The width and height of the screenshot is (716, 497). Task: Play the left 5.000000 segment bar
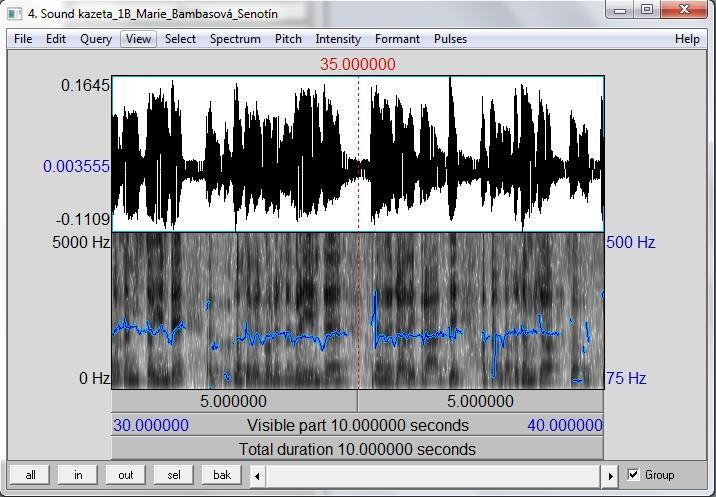pyautogui.click(x=234, y=401)
